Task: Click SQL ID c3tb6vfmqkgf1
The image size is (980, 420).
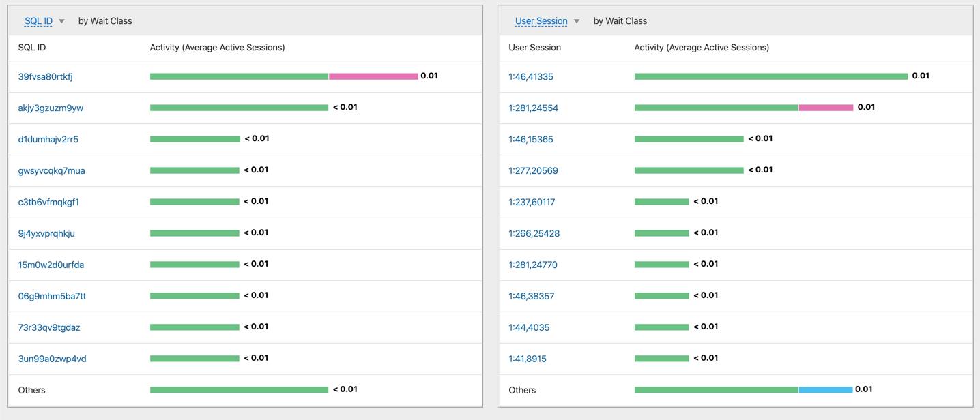Action: click(48, 202)
